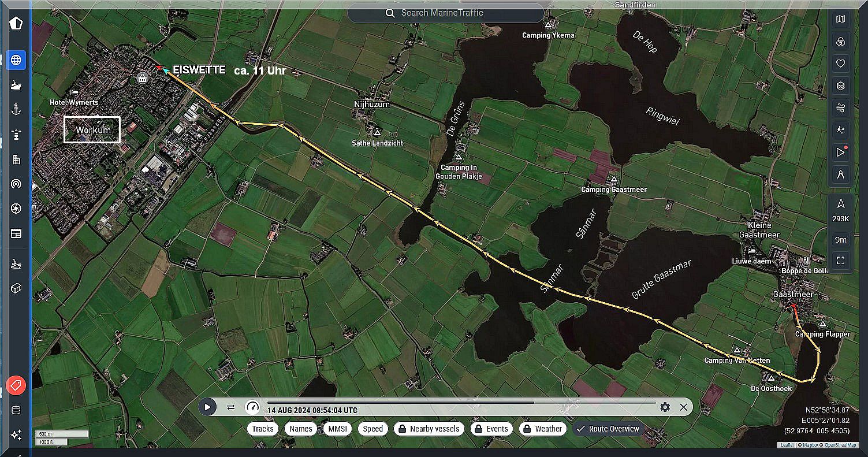Open the map layers stack icon
This screenshot has width=868, height=457.
[x=841, y=86]
